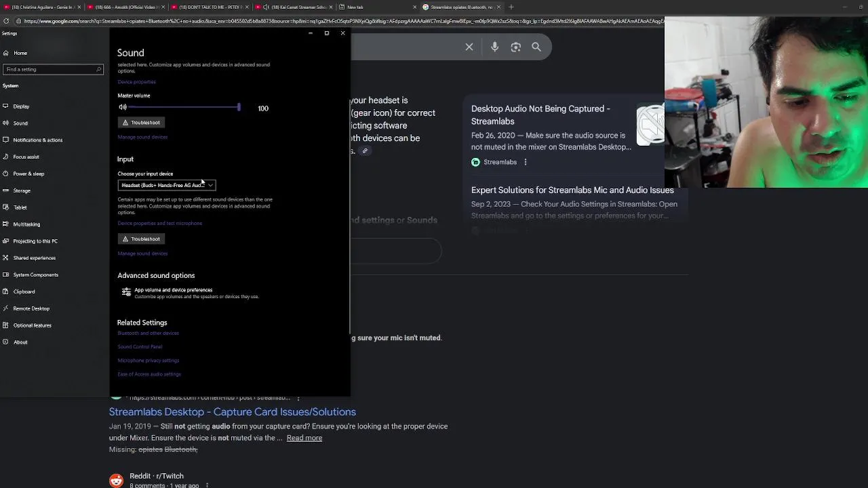Click Google search by image lens icon
868x488 pixels.
click(x=516, y=47)
